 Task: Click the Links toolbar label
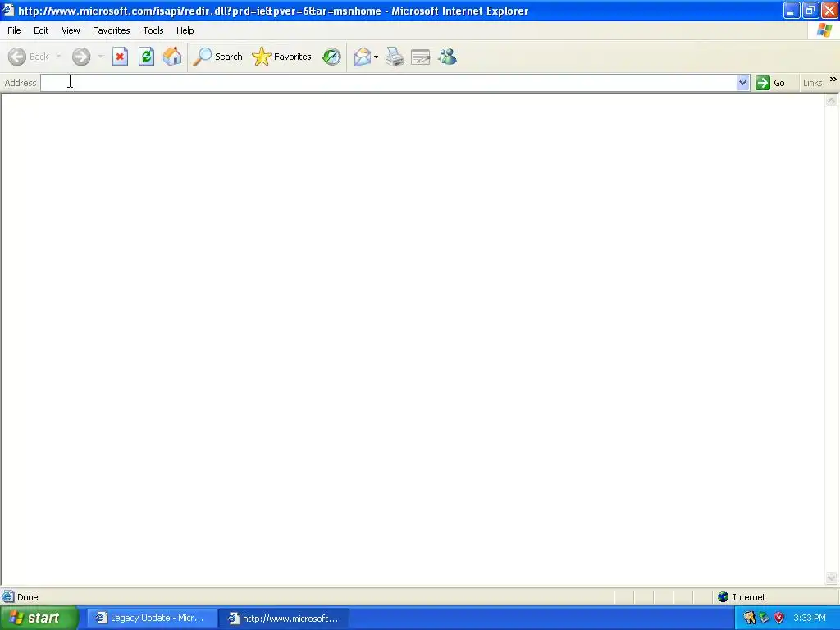point(812,83)
